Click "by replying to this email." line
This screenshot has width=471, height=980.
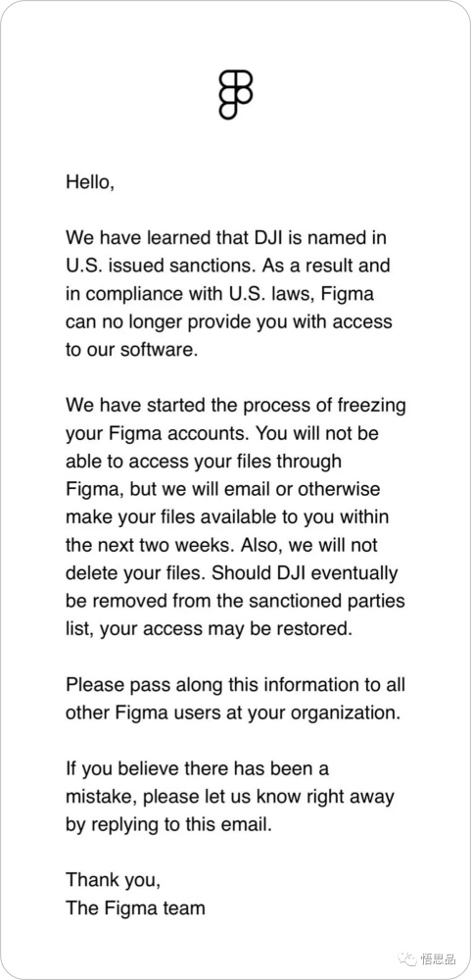169,824
